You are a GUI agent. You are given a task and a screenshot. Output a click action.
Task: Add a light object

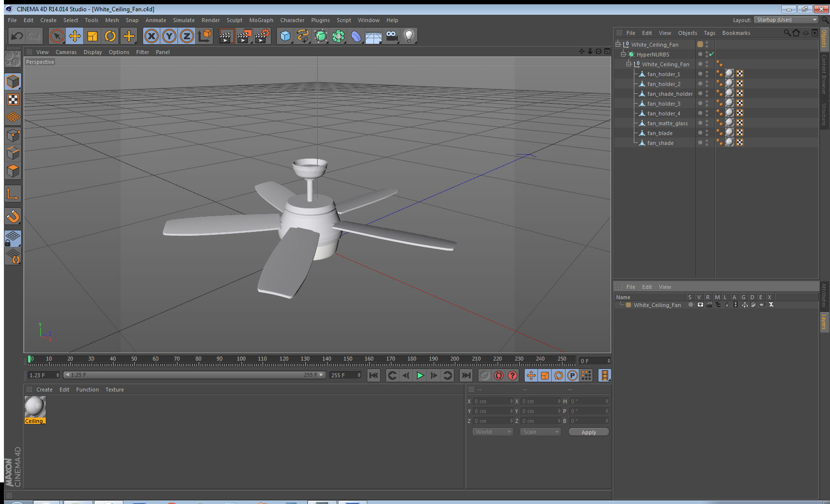click(x=409, y=36)
